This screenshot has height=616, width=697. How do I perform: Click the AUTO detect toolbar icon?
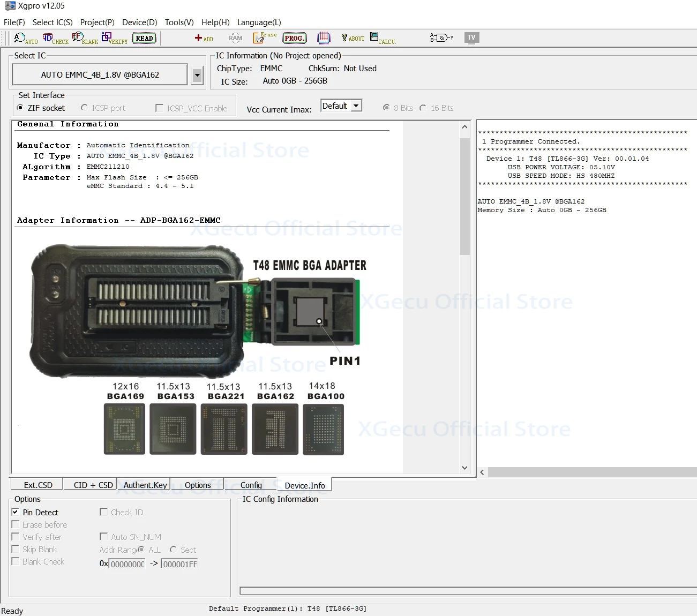(26, 38)
